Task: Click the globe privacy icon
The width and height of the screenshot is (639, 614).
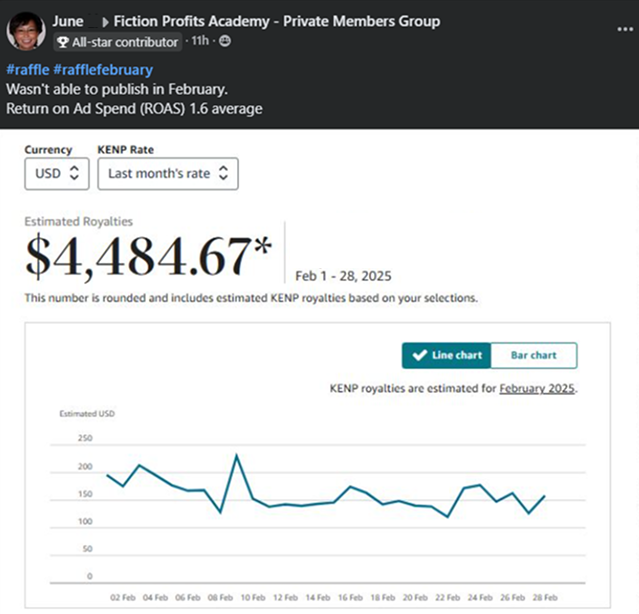Action: [224, 41]
